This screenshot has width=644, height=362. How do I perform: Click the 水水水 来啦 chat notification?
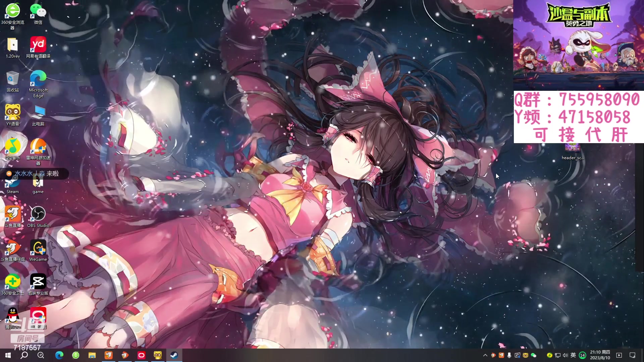(35, 173)
